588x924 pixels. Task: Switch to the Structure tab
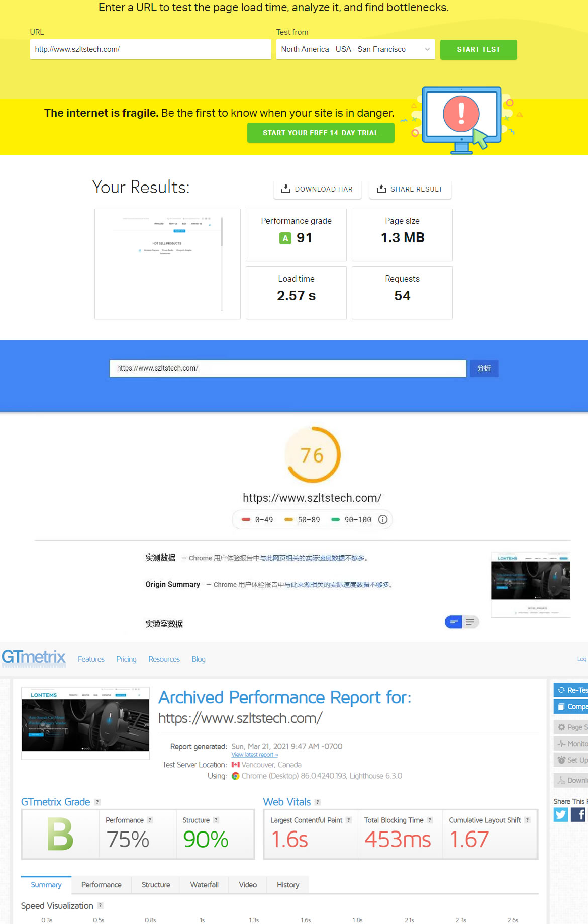(x=156, y=885)
